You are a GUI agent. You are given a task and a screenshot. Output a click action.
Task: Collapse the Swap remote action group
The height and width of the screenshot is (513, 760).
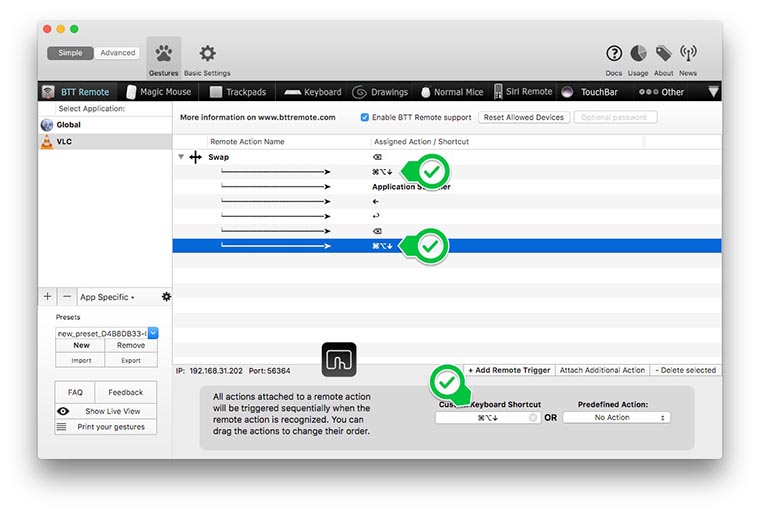pos(181,157)
